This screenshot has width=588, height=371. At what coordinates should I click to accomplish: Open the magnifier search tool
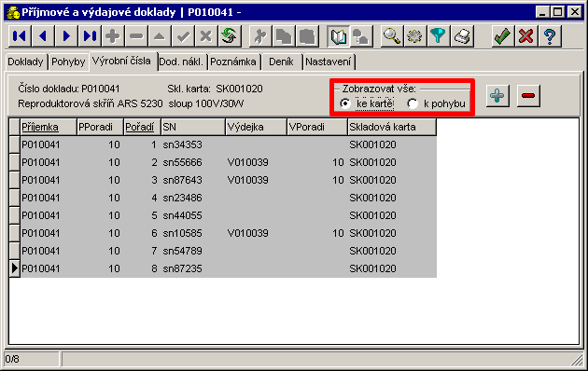[x=391, y=36]
